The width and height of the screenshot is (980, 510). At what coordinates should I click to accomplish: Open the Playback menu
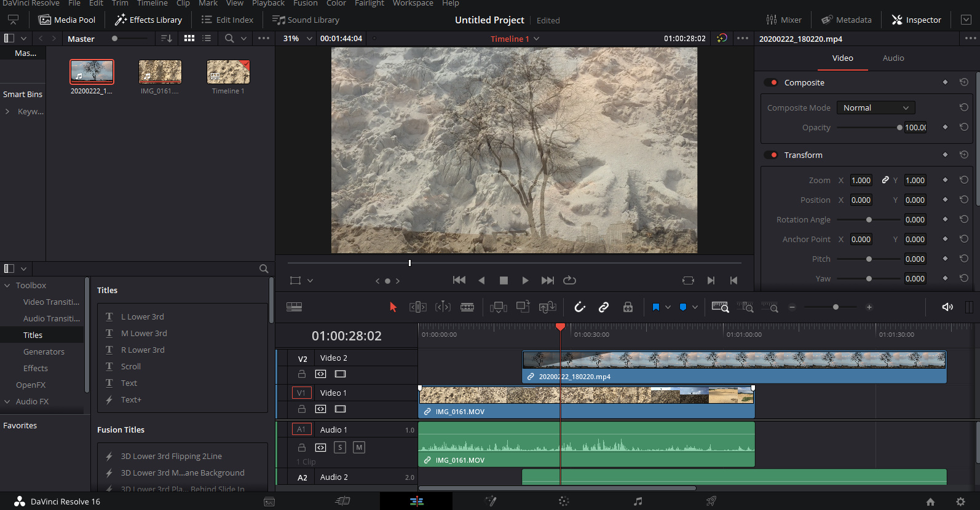(x=268, y=3)
